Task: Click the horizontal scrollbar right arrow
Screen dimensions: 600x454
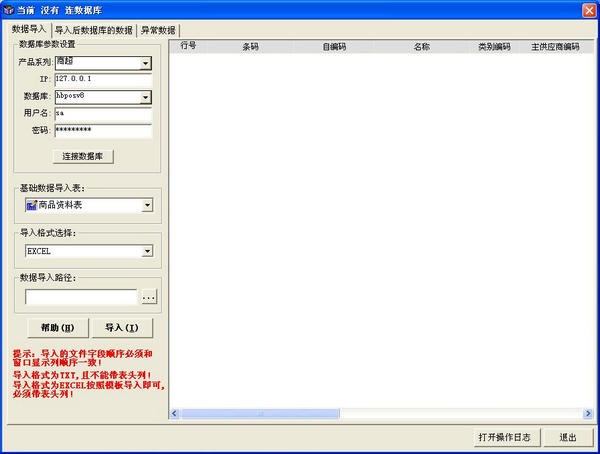Action: pos(588,413)
